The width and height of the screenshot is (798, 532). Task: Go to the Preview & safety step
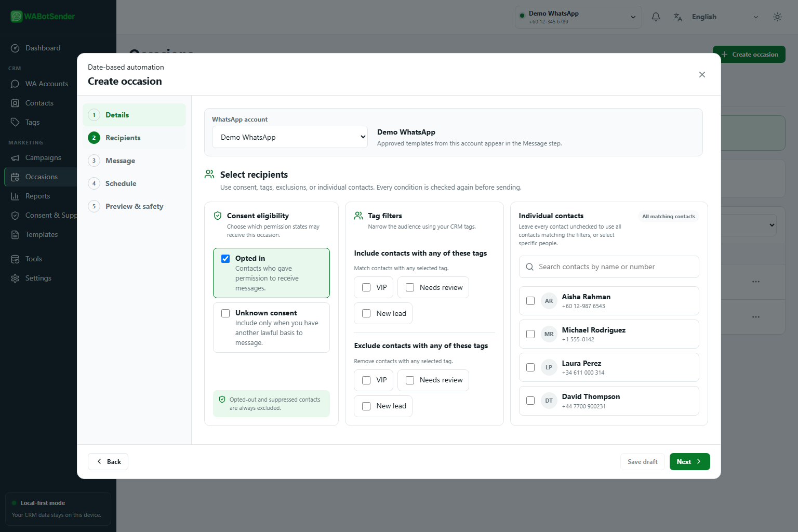134,206
